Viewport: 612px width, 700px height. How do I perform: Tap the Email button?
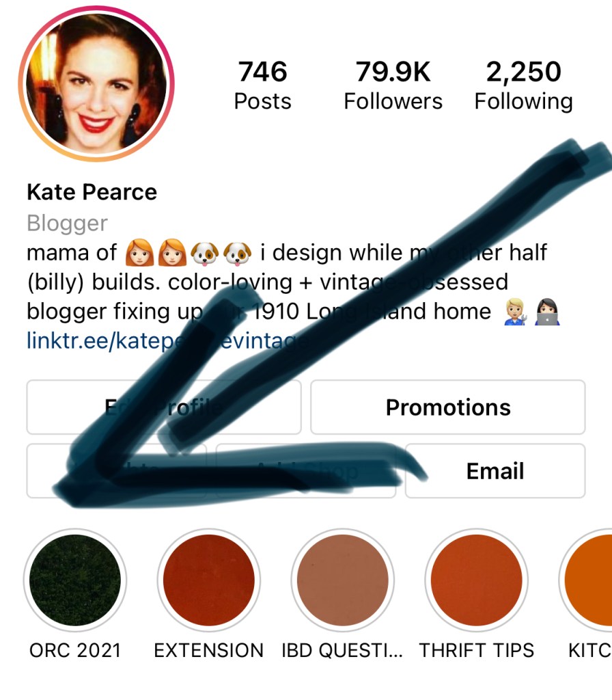pyautogui.click(x=495, y=471)
